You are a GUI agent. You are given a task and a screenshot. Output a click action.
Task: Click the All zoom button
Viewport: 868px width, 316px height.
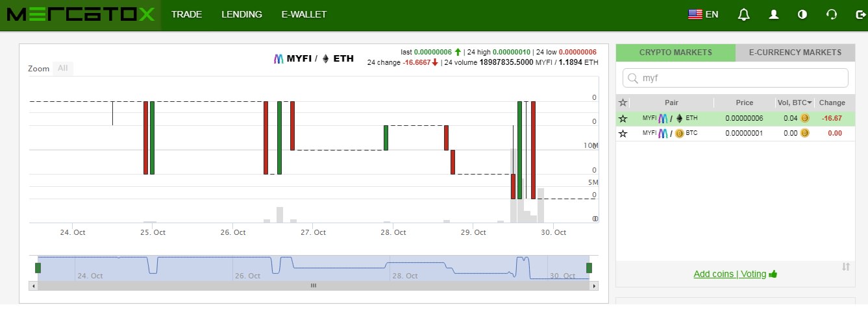click(63, 68)
